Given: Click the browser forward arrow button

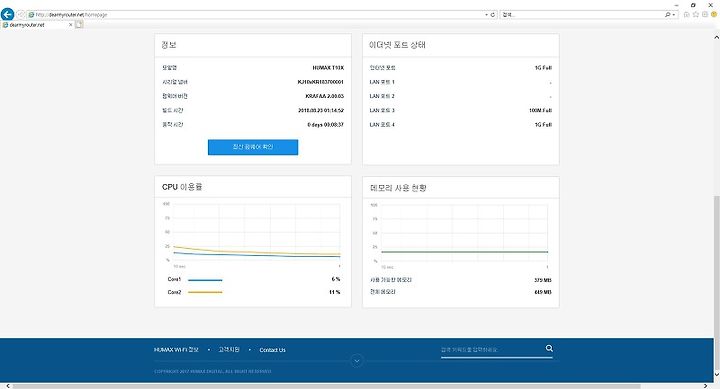Looking at the screenshot, I should (x=21, y=15).
